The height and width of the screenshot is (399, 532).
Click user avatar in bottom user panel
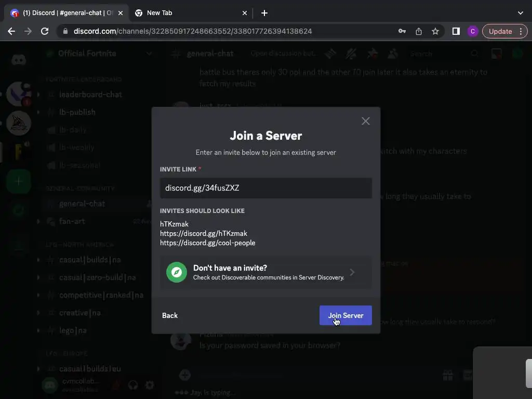[x=50, y=385]
